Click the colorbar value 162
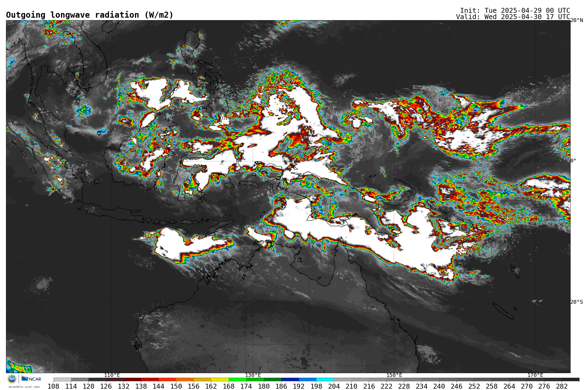 (x=211, y=386)
